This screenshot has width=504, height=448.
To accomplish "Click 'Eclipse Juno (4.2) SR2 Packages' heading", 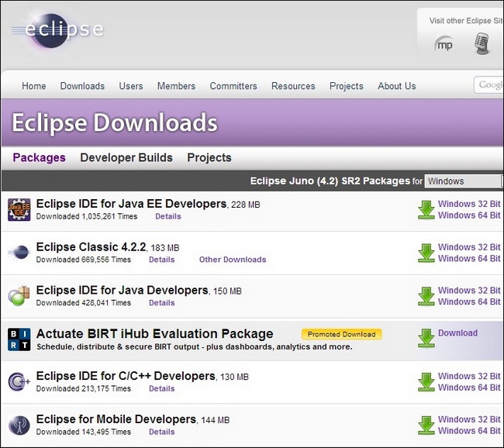I will tap(330, 181).
